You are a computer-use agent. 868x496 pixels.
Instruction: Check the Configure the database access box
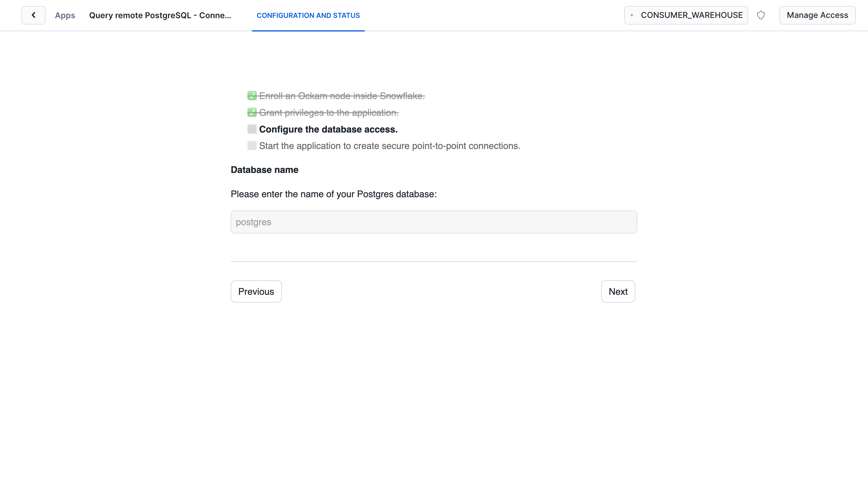pyautogui.click(x=252, y=129)
